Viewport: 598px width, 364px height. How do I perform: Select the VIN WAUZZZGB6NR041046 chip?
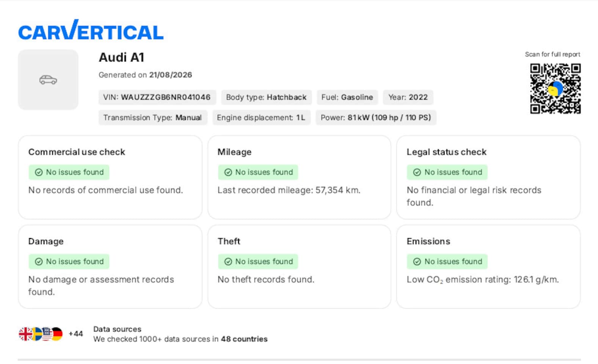157,97
